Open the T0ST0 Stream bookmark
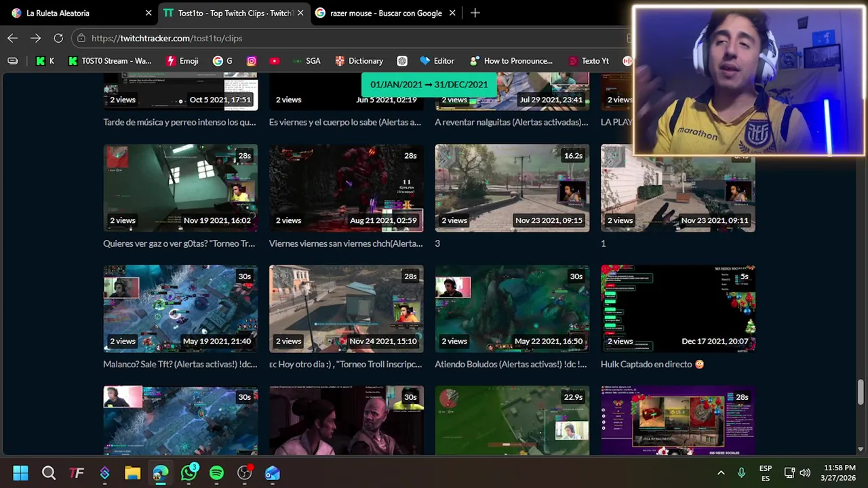This screenshot has height=488, width=868. 110,61
